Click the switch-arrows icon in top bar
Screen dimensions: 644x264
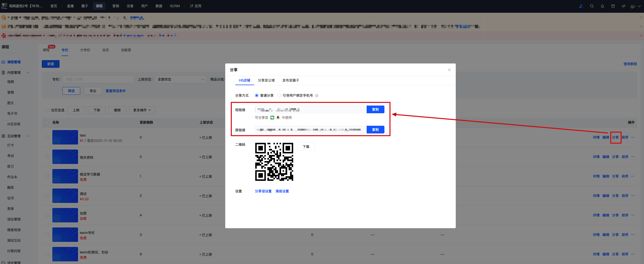coord(624,6)
